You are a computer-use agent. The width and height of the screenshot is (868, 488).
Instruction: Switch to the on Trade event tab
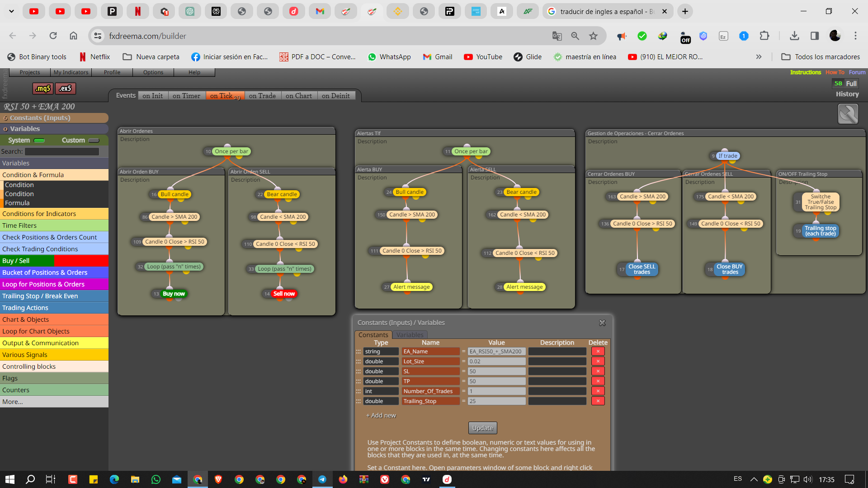click(x=262, y=96)
